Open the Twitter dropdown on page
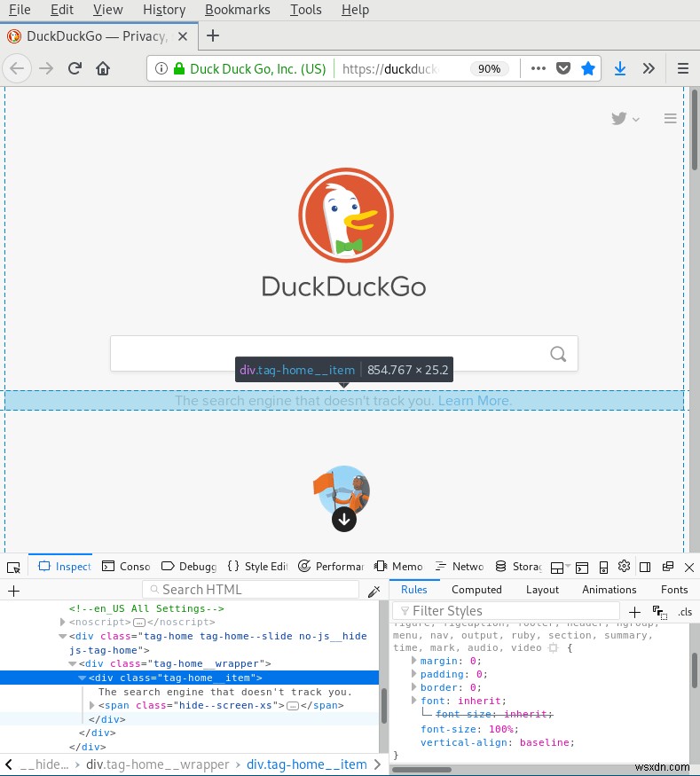Screen dimensions: 700x776 click(x=625, y=119)
